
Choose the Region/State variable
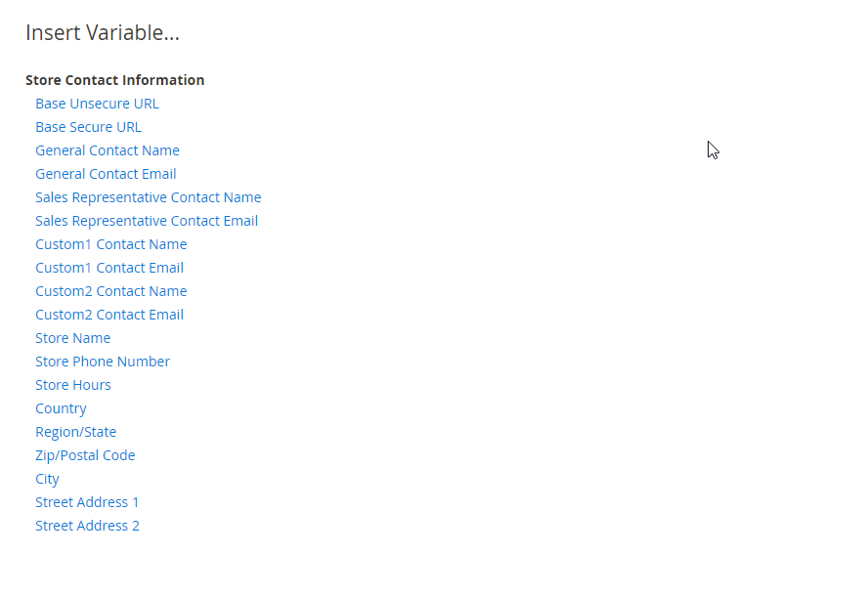75,432
